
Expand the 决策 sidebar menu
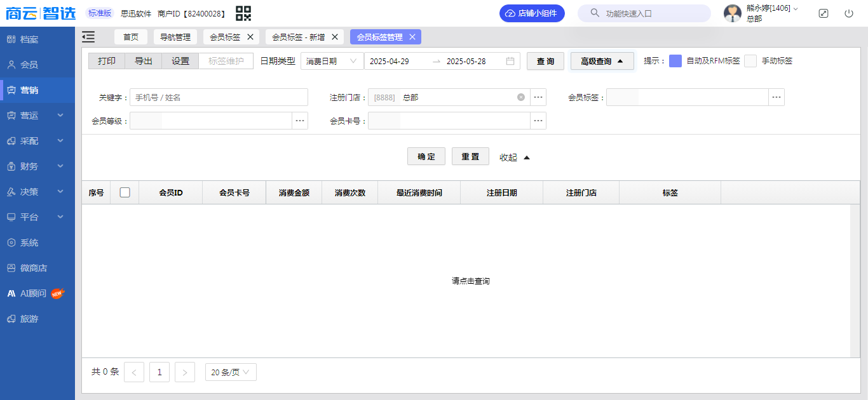coord(37,192)
